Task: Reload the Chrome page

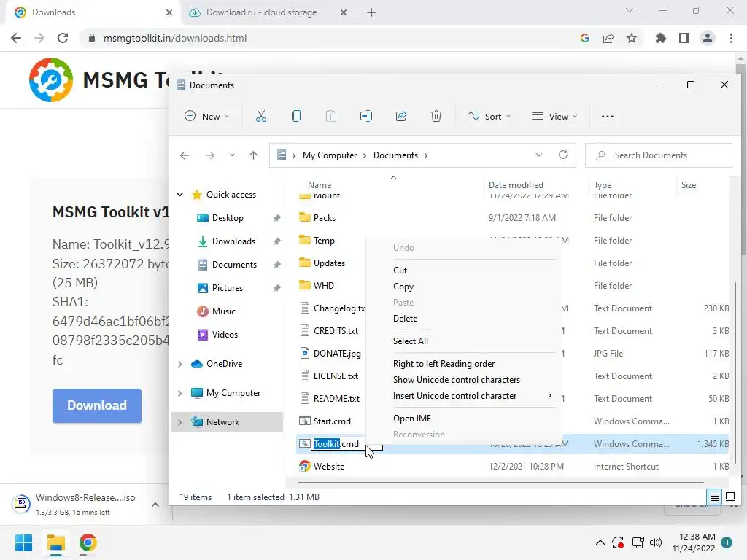Action: (63, 38)
